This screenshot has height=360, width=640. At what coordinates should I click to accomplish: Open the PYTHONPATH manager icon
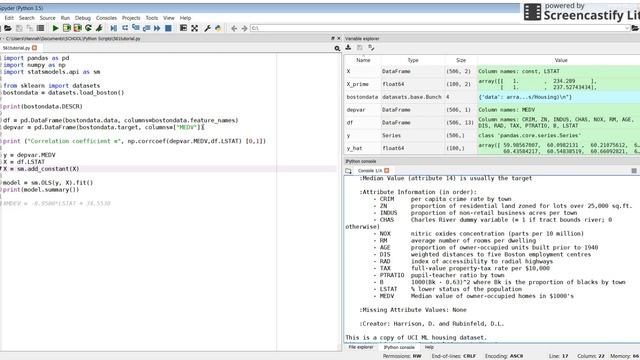(218, 28)
